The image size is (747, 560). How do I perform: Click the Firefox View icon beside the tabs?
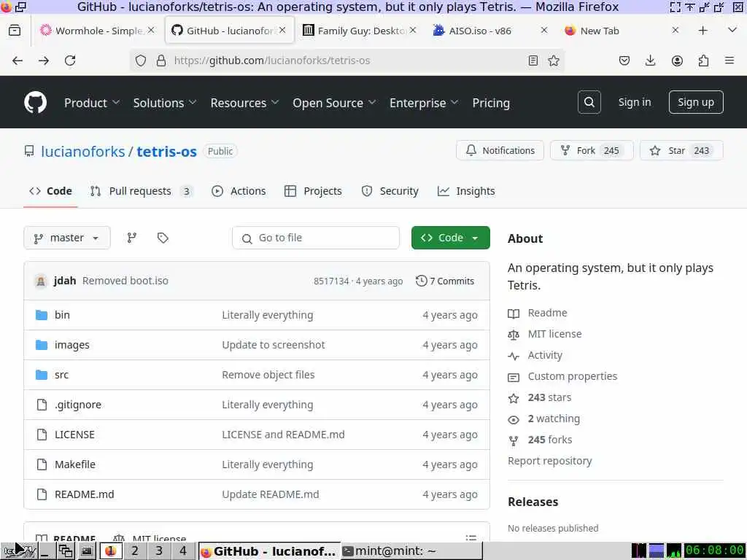(x=15, y=31)
